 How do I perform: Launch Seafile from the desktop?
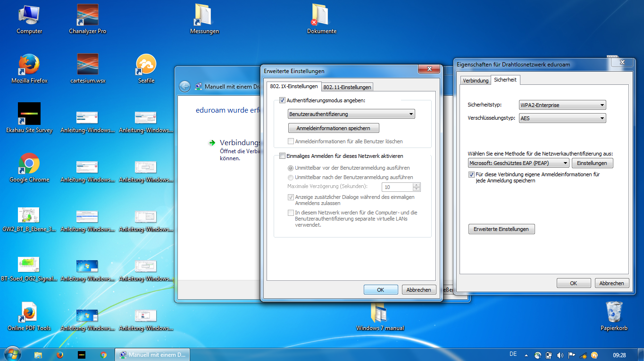click(146, 66)
